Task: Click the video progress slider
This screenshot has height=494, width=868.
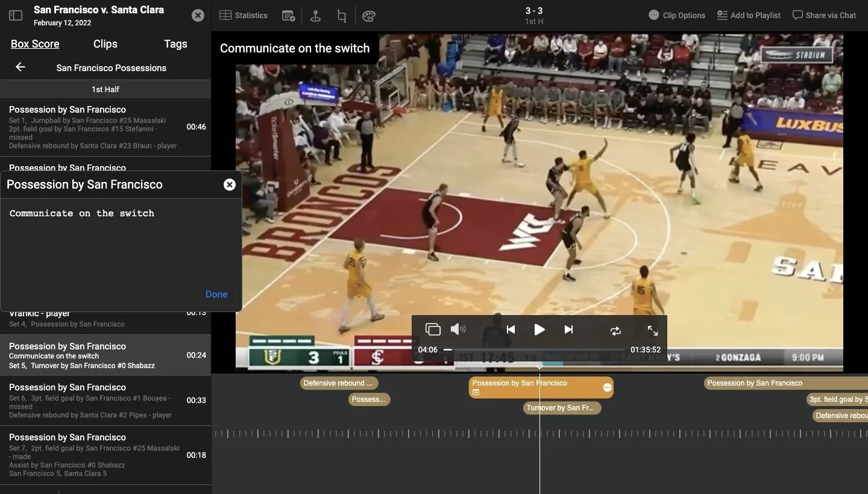Action: tap(534, 349)
